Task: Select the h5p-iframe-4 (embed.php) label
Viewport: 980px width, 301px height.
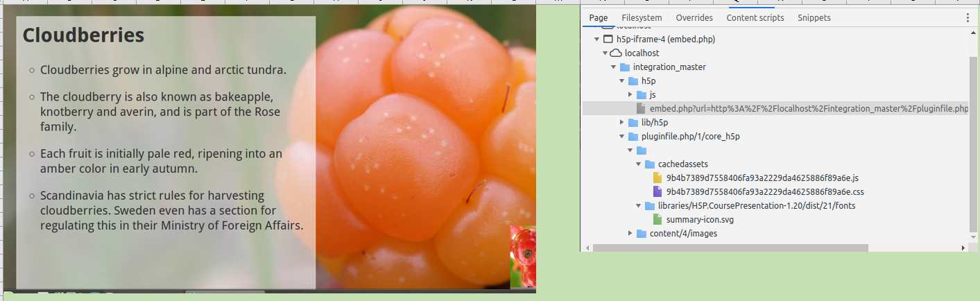Action: pyautogui.click(x=666, y=40)
